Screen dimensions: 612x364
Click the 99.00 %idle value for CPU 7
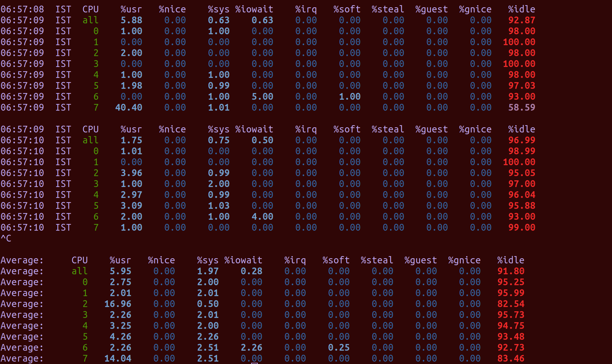coord(522,228)
